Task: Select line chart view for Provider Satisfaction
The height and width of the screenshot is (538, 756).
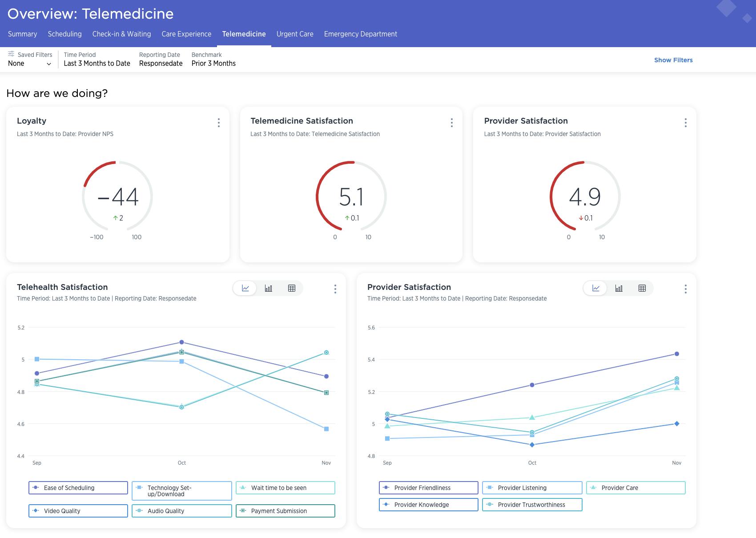Action: tap(595, 288)
